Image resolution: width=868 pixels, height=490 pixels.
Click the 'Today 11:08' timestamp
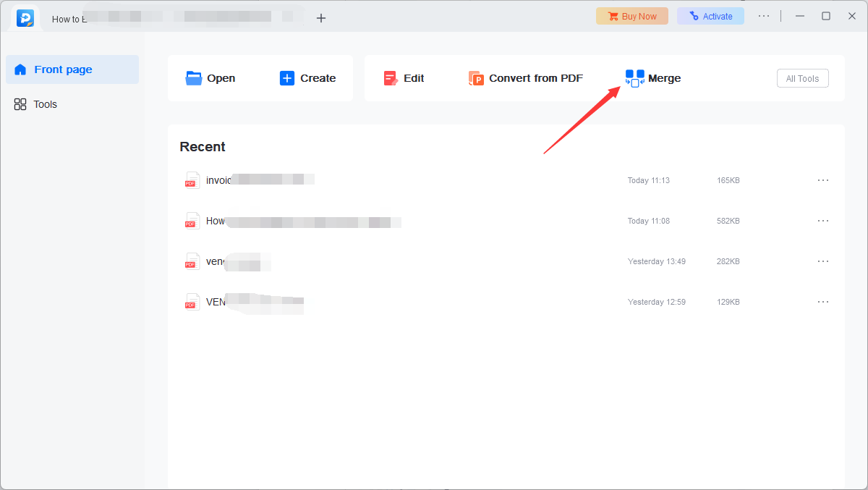tap(649, 221)
